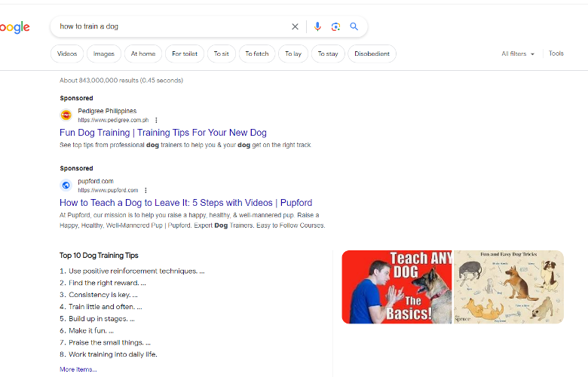588x377 pixels.
Task: Click 'Use positive reinforcement techniques' list item
Action: pos(136,271)
